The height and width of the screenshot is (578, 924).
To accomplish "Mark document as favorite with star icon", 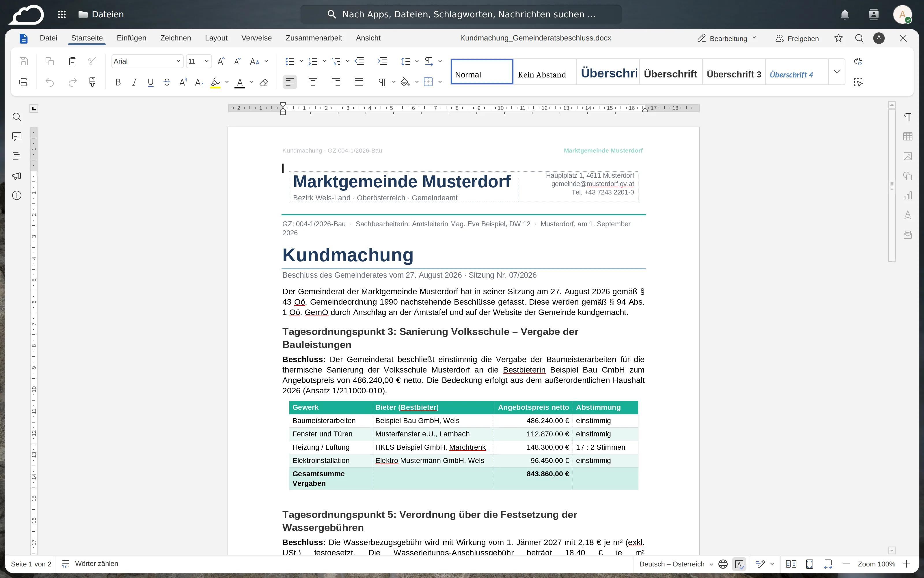I will pyautogui.click(x=838, y=38).
